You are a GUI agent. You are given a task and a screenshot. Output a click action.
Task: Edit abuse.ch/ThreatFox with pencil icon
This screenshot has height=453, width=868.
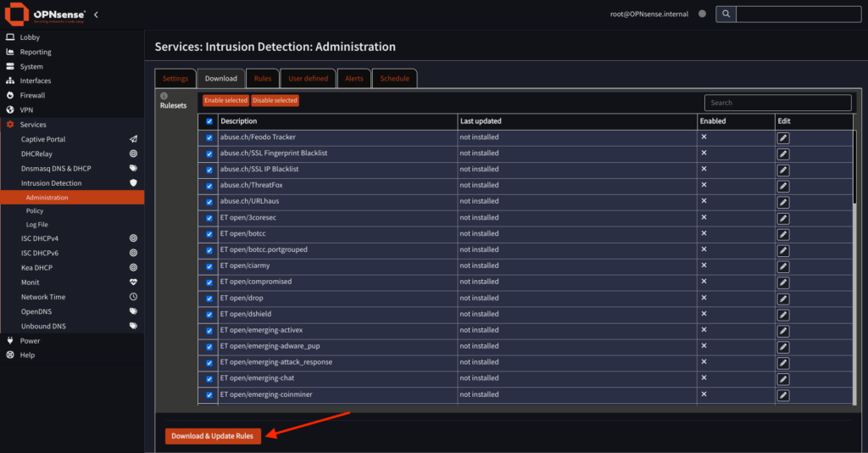tap(782, 186)
